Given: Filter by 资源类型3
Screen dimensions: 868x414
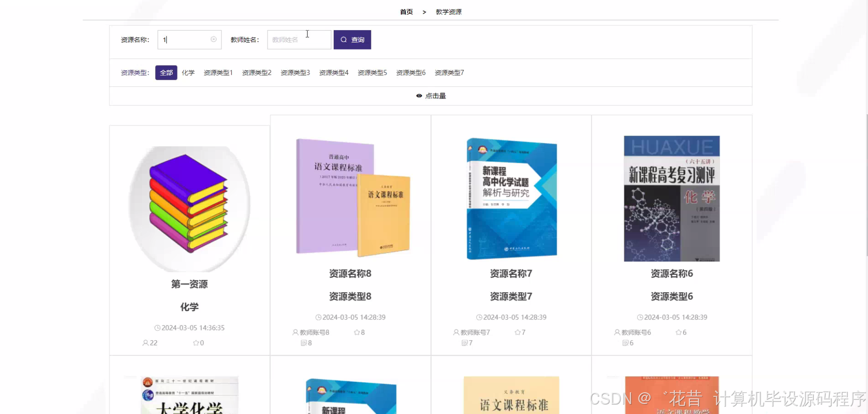Looking at the screenshot, I should [x=295, y=73].
